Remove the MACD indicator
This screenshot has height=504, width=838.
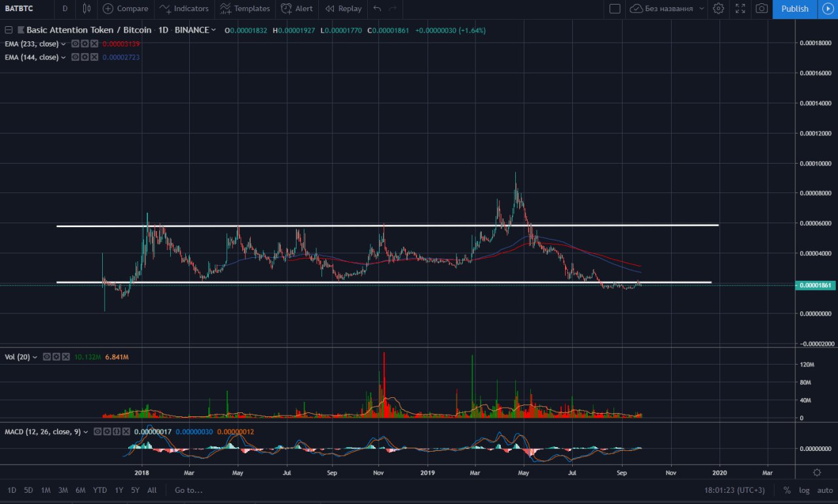tap(126, 432)
